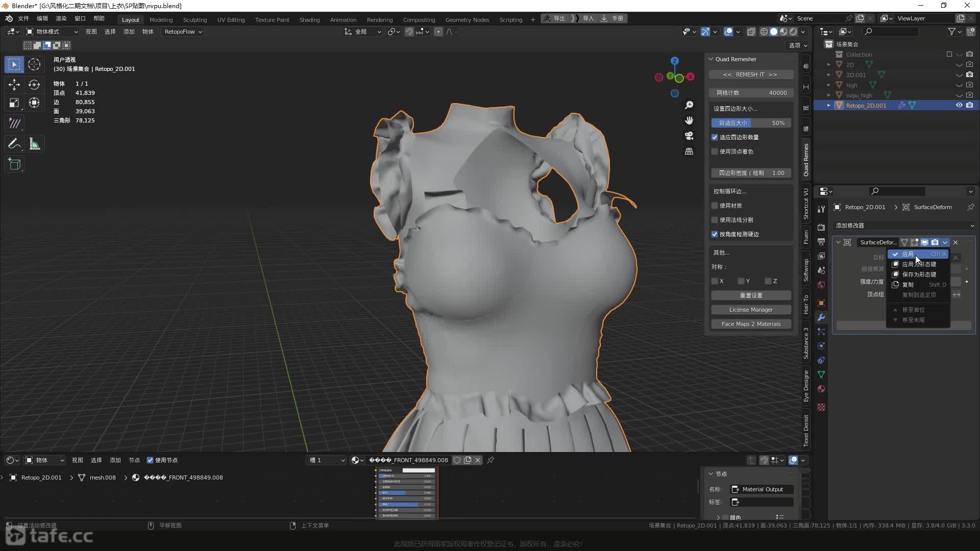Screen dimensions: 980x551
Task: Enable 使用材质 checkbox
Action: tap(715, 206)
